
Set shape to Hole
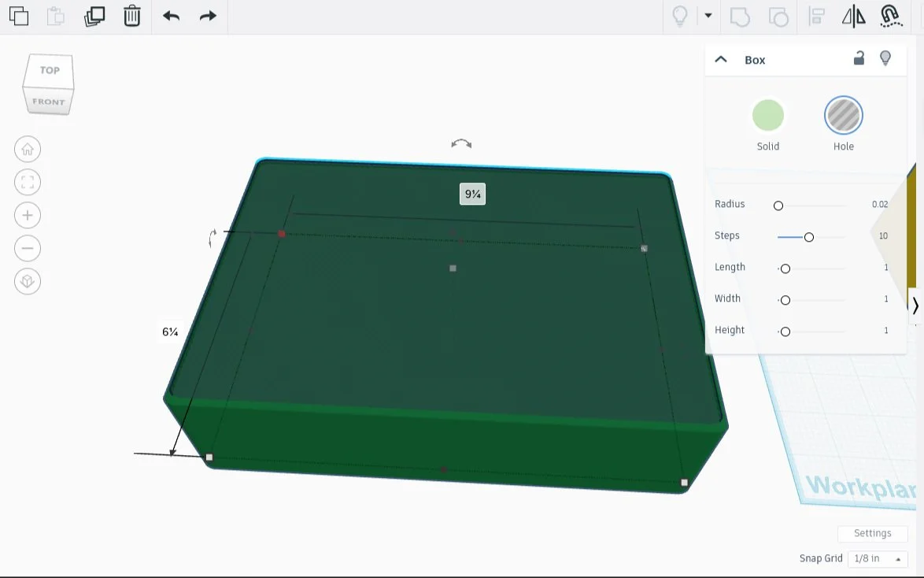coord(843,116)
